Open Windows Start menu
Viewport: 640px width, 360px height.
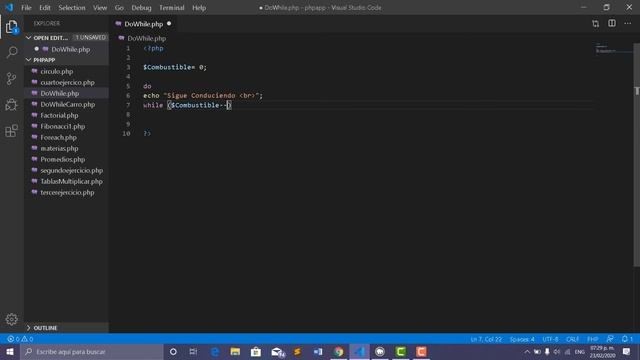pos(10,351)
